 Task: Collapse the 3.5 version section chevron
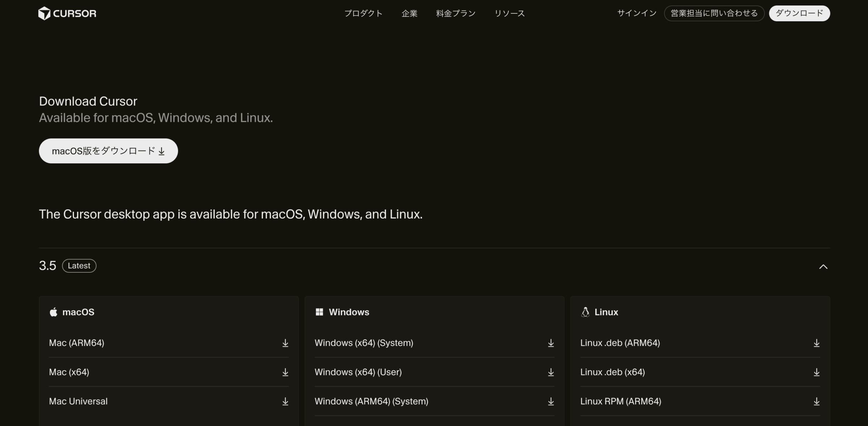click(823, 267)
